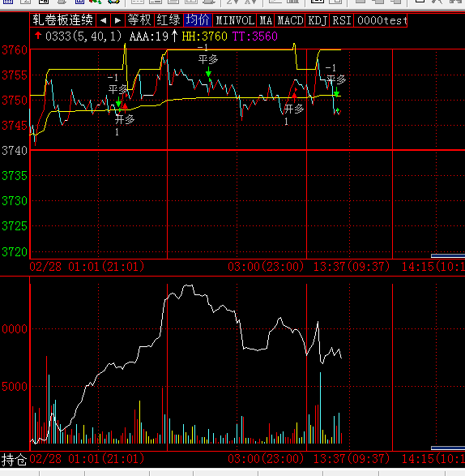The height and width of the screenshot is (476, 465).
Task: Switch to the KDJ indicator tab
Action: pos(318,20)
